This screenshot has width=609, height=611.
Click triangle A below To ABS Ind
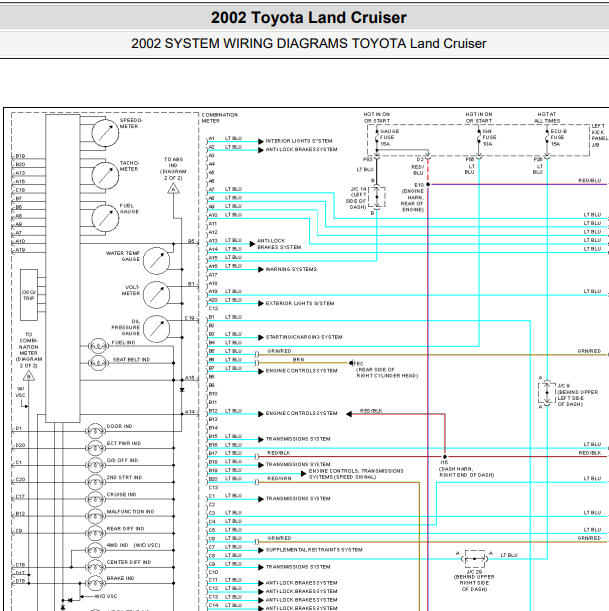[x=173, y=189]
